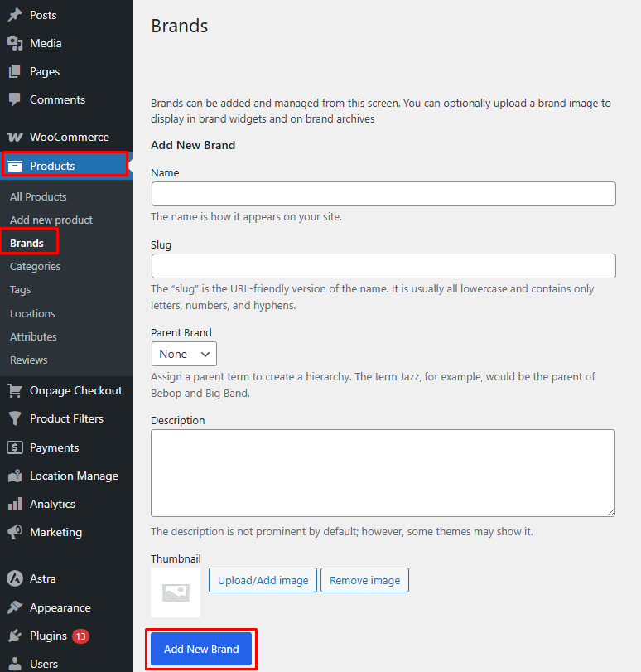Open the Appearance menu
Image resolution: width=641 pixels, height=672 pixels.
click(66, 607)
